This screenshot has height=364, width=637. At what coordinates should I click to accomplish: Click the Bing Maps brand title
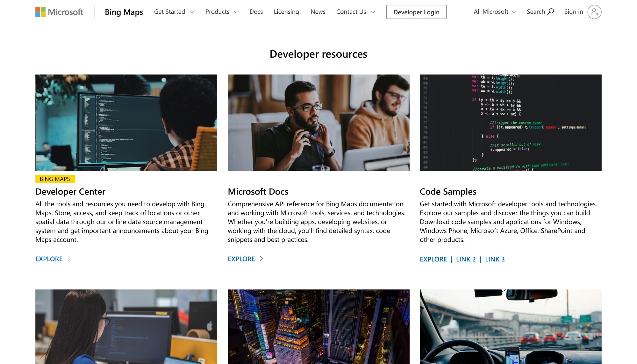(124, 12)
